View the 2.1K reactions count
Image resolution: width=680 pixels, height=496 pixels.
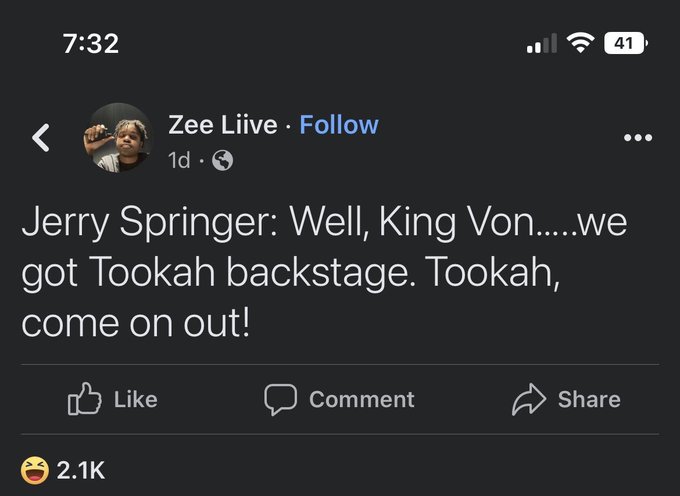[x=81, y=469]
